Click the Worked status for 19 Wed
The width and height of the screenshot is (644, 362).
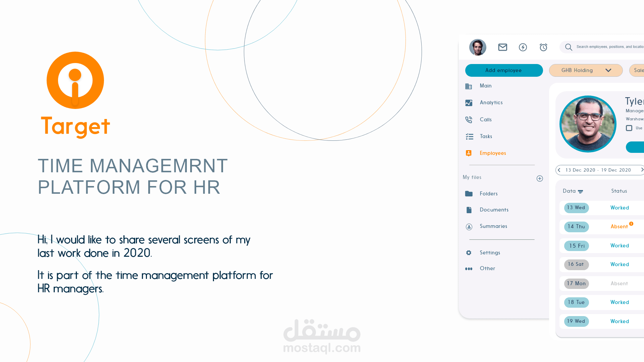(x=620, y=321)
